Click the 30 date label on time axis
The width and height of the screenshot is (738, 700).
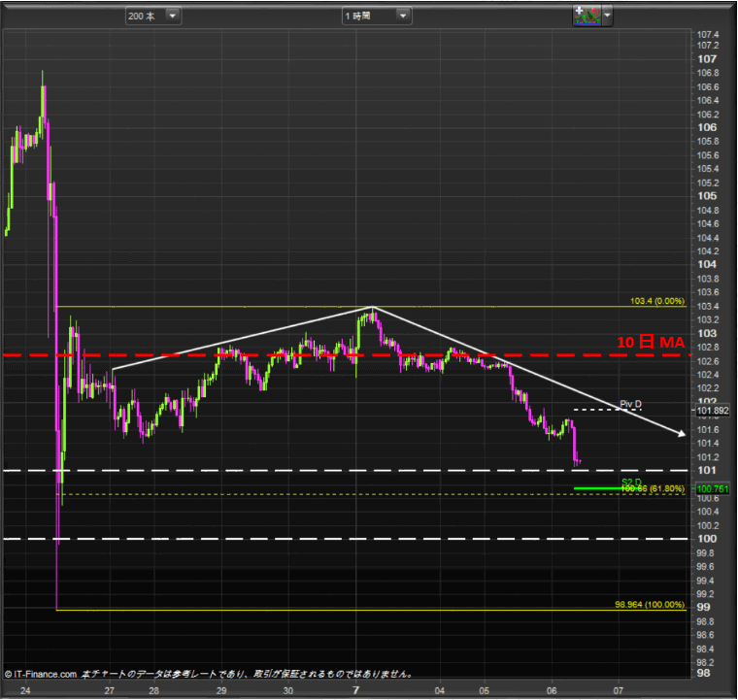pos(288,690)
